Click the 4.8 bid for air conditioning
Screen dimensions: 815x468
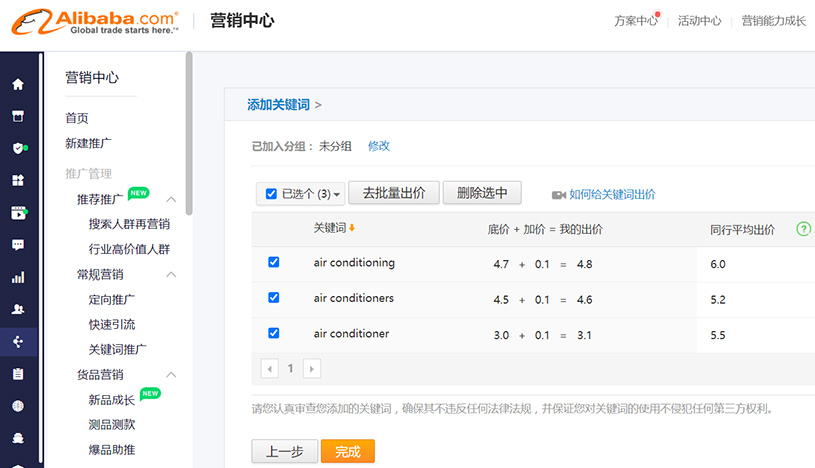[584, 264]
